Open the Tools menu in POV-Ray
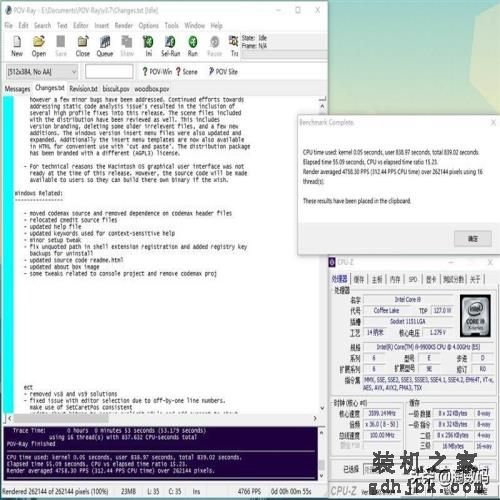Image resolution: width=500 pixels, height=500 pixels. [x=172, y=25]
